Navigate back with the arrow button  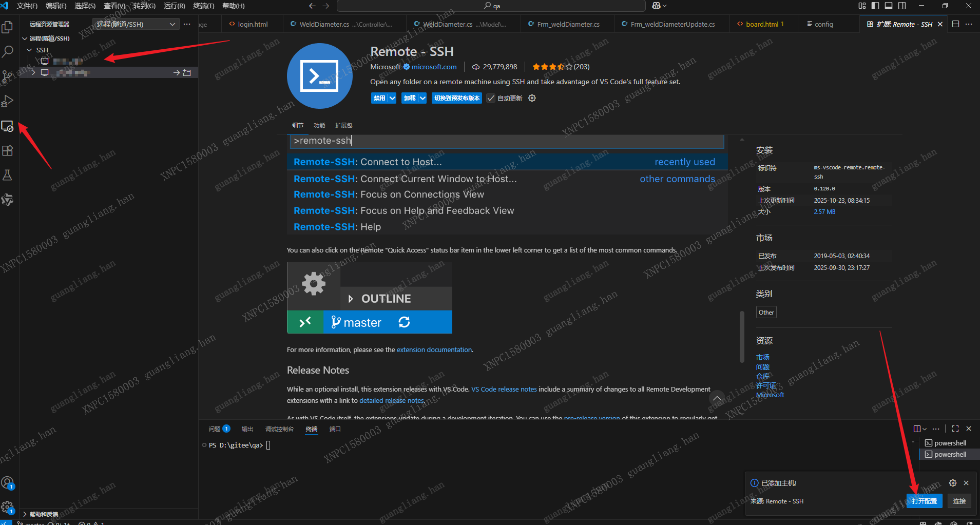point(312,6)
